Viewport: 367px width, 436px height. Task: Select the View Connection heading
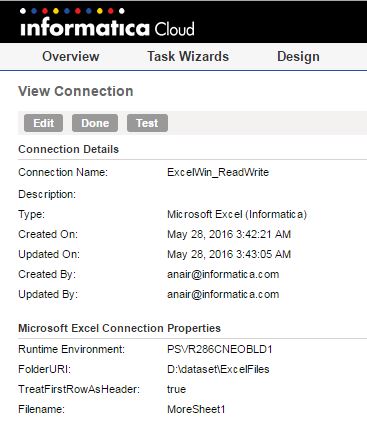click(x=76, y=91)
